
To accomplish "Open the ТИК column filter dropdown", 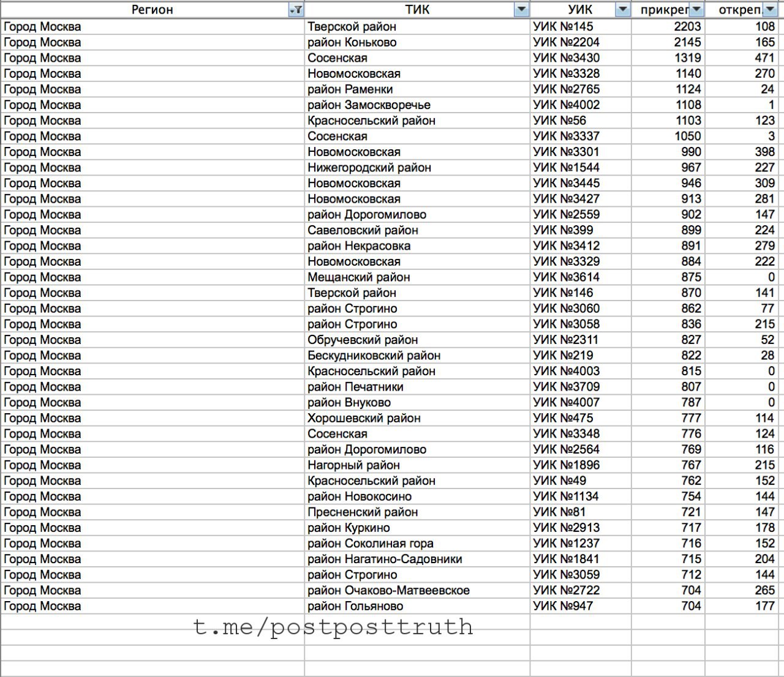I will click(x=521, y=9).
